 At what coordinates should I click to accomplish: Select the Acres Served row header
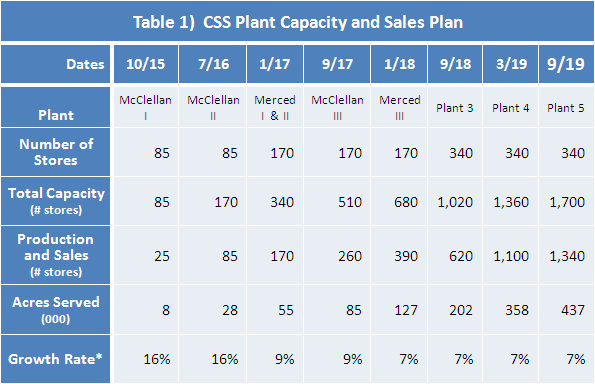pyautogui.click(x=55, y=309)
